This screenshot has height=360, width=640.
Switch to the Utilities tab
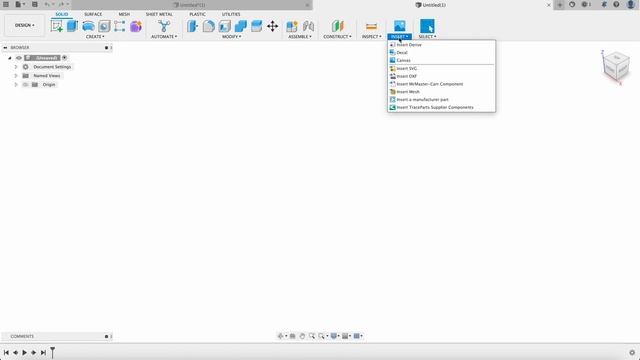231,14
